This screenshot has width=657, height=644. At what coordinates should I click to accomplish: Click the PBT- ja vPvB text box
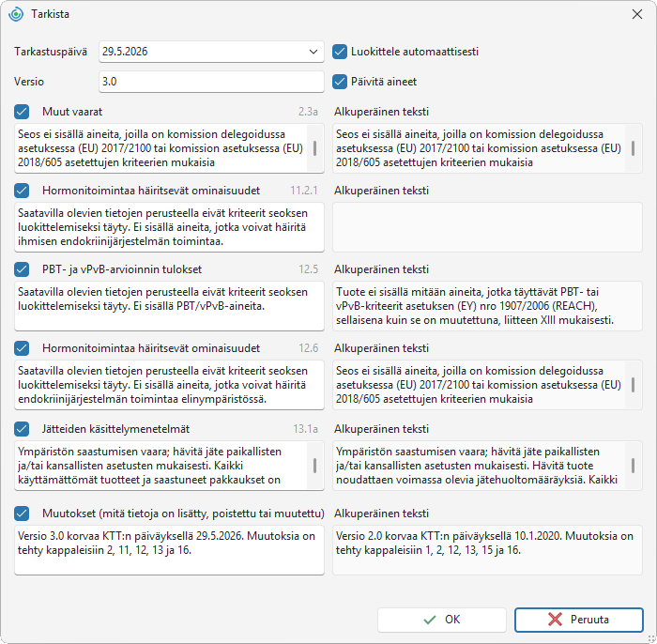point(169,306)
